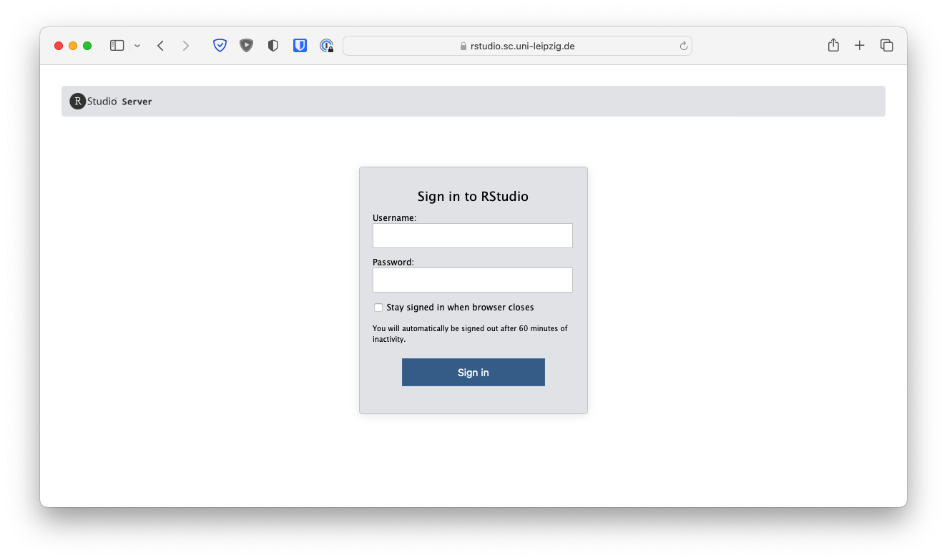This screenshot has width=947, height=560.
Task: Open a new tab
Action: (860, 46)
